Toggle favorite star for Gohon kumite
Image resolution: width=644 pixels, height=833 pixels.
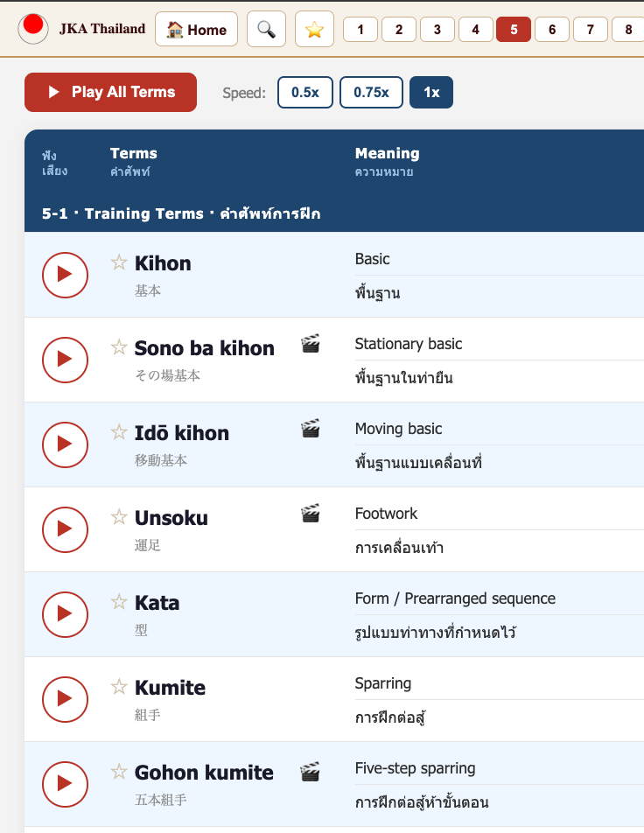(x=119, y=772)
